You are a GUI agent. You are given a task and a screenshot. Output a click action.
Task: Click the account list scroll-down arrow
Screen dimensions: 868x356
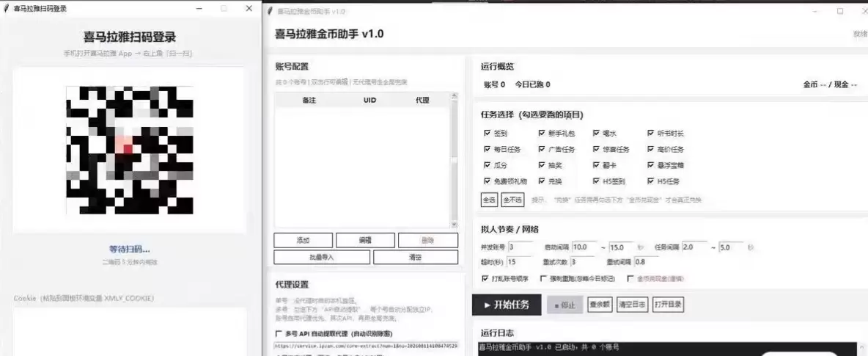455,225
